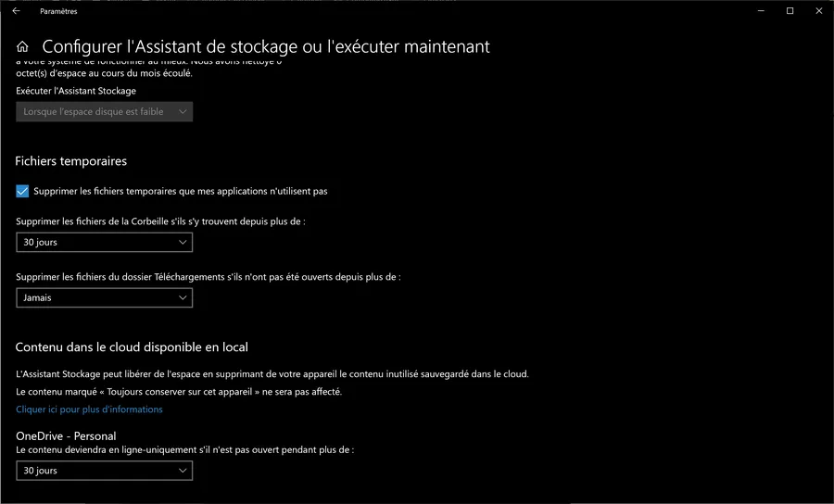This screenshot has height=504, width=834.
Task: Uncheck the temporary files deletion checkbox
Action: [x=22, y=191]
